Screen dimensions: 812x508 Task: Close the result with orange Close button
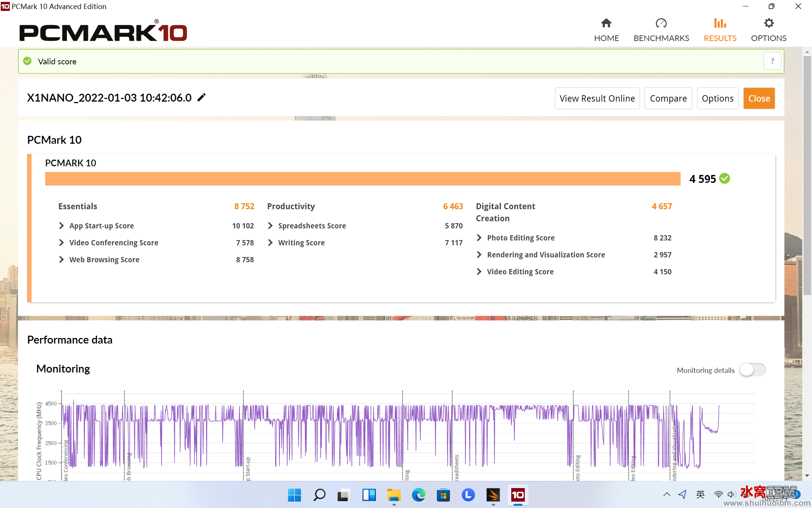tap(759, 98)
